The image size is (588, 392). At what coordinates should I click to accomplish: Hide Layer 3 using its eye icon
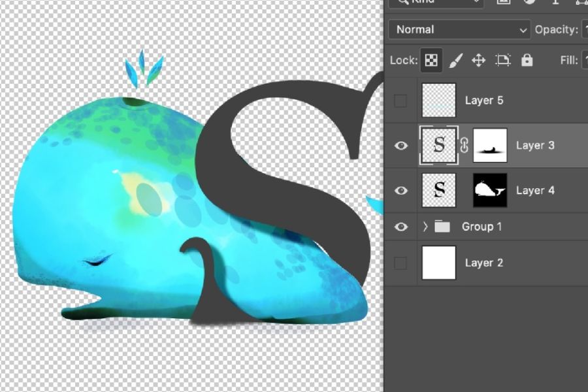click(x=401, y=146)
